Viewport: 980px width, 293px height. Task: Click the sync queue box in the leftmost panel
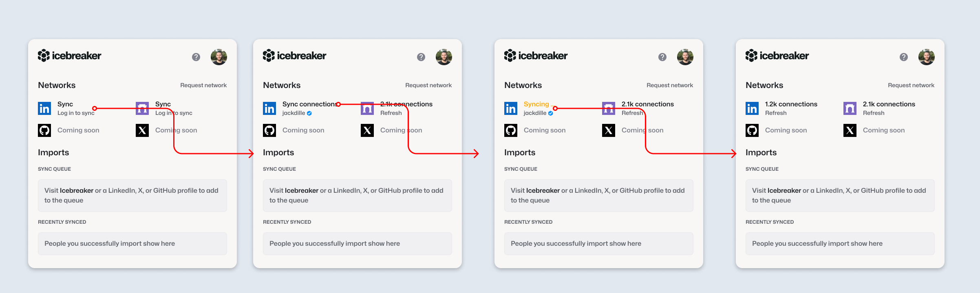132,196
